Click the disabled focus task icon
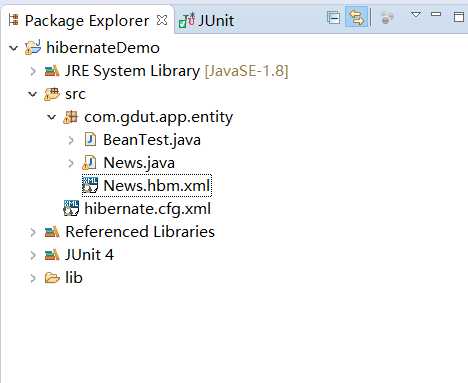This screenshot has height=383, width=468. (x=387, y=18)
